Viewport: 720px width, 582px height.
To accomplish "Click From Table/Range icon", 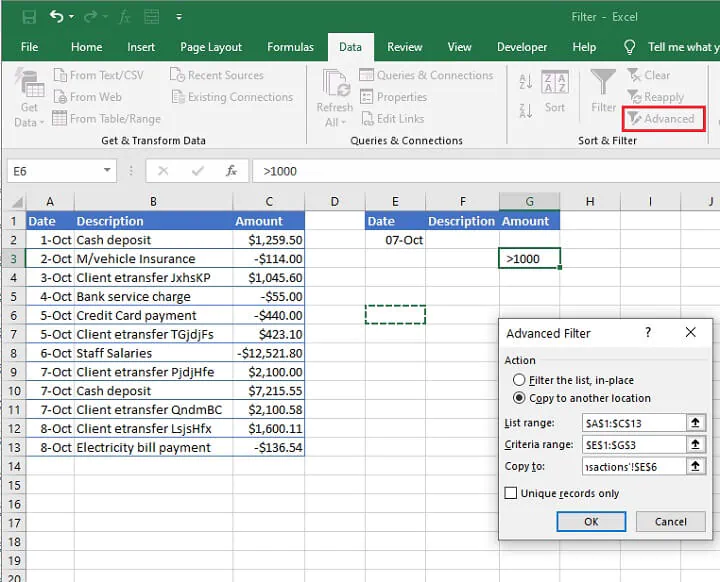I will [59, 118].
